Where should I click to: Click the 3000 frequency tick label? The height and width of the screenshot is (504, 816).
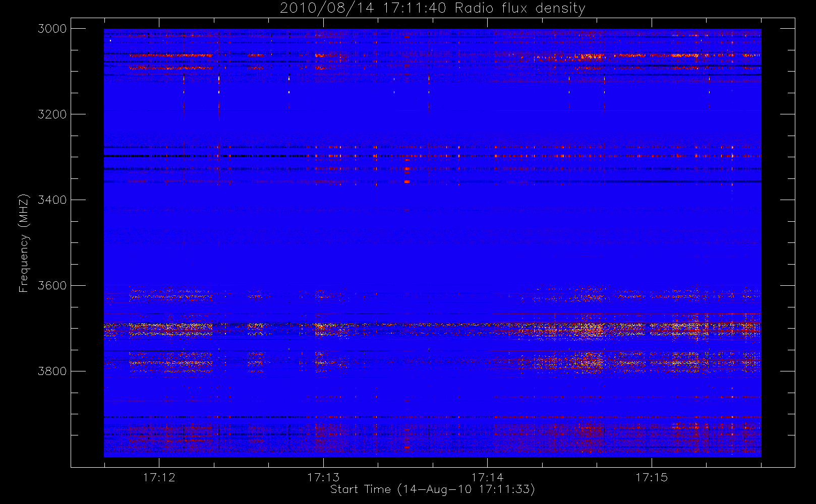pos(52,29)
